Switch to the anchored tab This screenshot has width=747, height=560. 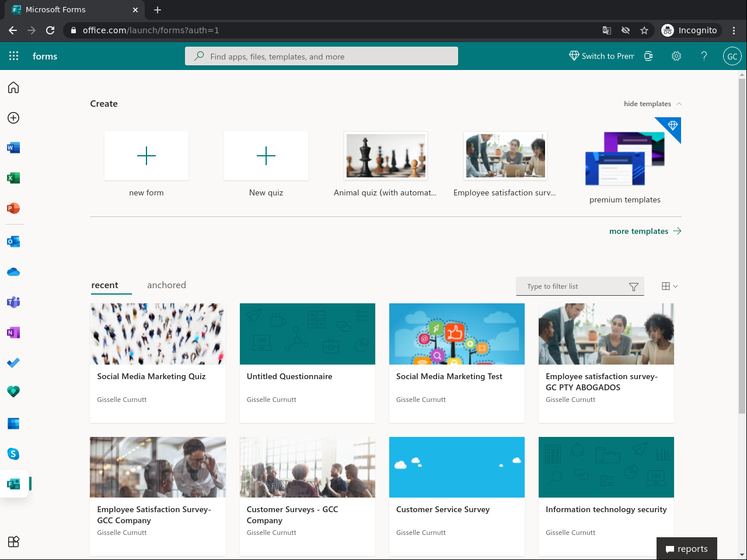(166, 285)
